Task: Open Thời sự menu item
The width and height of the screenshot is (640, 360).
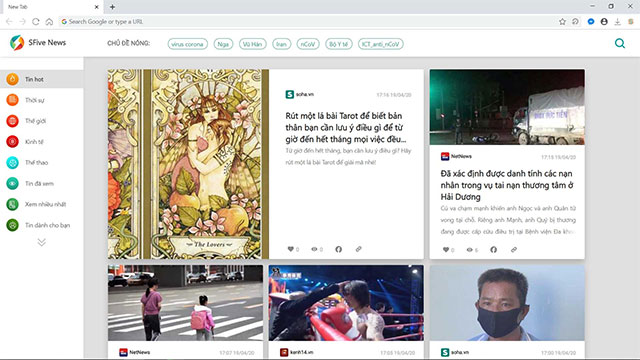Action: click(42, 100)
